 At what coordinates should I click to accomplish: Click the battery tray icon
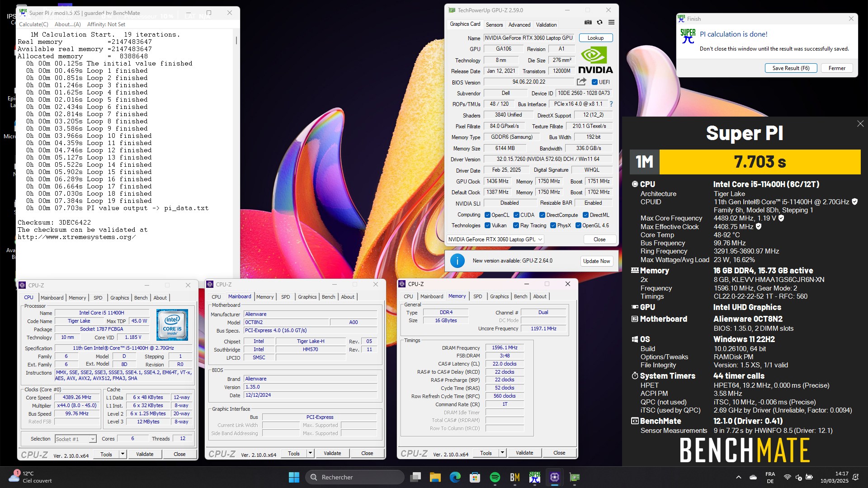(809, 477)
